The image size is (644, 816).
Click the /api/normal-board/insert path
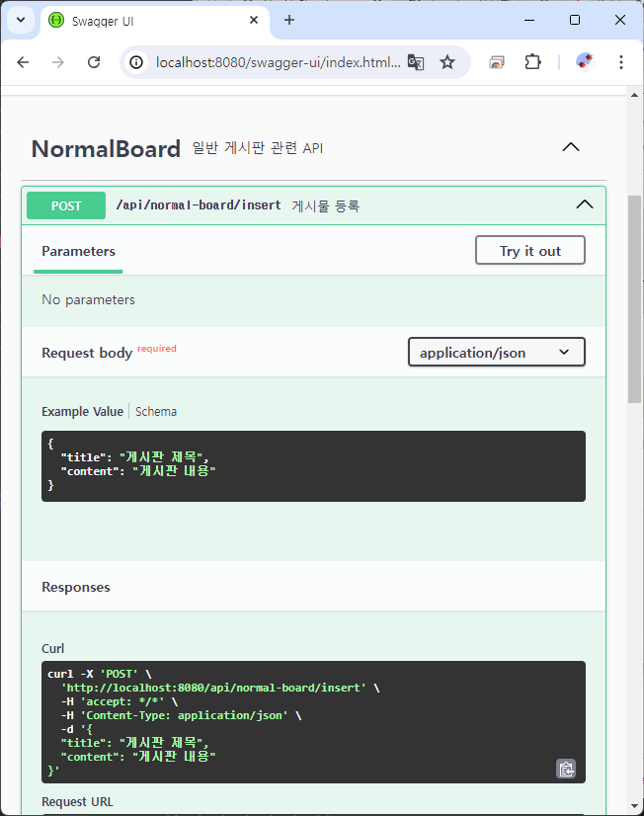199,205
